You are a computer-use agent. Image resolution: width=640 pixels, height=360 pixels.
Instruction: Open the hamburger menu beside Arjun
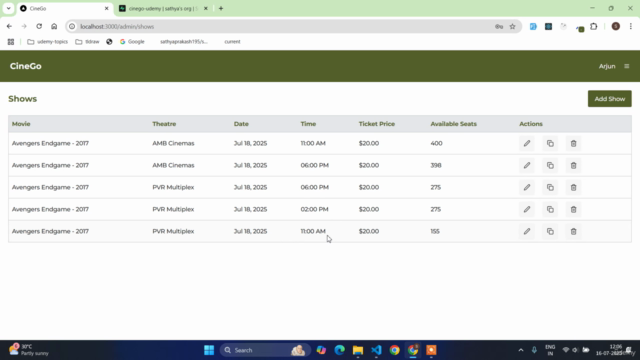tap(627, 66)
